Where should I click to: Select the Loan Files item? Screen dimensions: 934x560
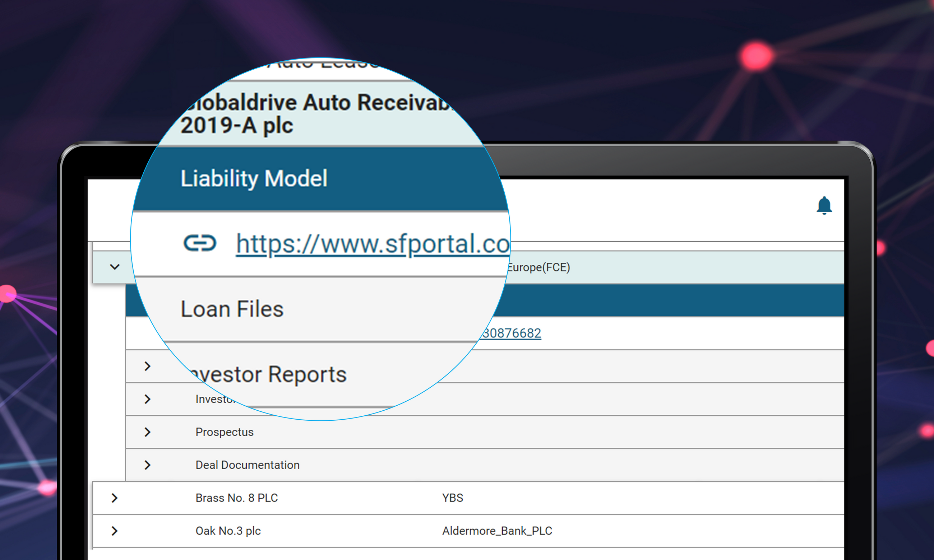tap(232, 309)
